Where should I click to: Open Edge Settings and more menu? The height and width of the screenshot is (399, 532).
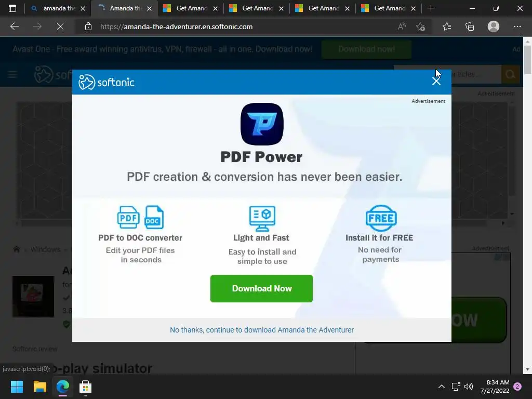click(517, 26)
